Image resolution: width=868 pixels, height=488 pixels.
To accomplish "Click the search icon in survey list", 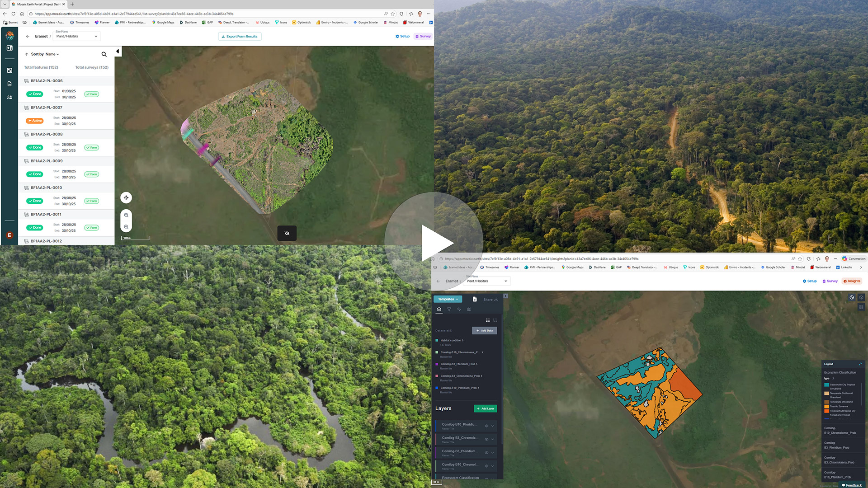I will click(x=104, y=54).
